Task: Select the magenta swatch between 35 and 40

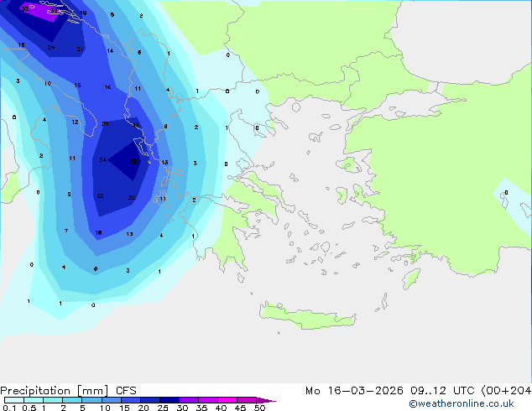Action: (x=208, y=400)
